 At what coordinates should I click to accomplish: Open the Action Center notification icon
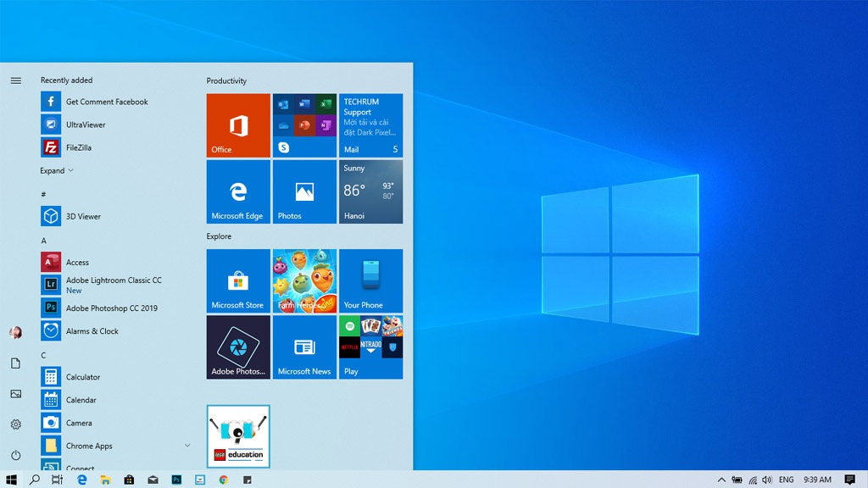point(849,480)
